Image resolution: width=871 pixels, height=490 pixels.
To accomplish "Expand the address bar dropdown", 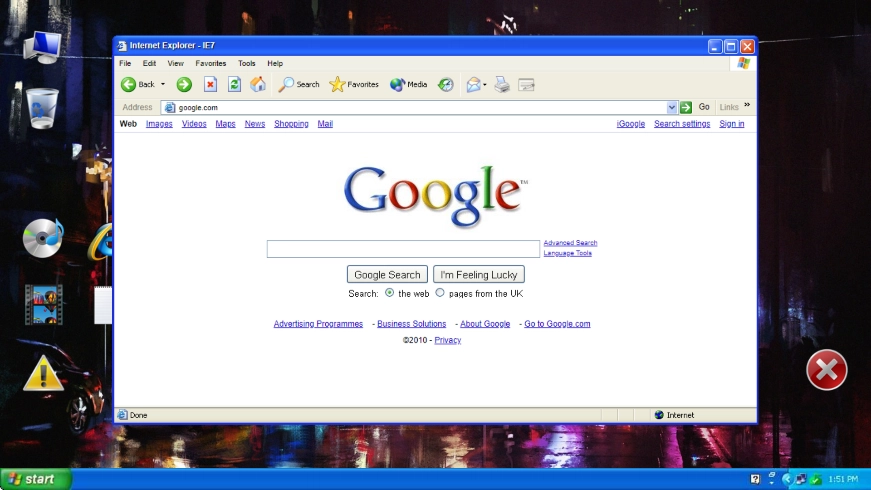I will click(x=672, y=107).
